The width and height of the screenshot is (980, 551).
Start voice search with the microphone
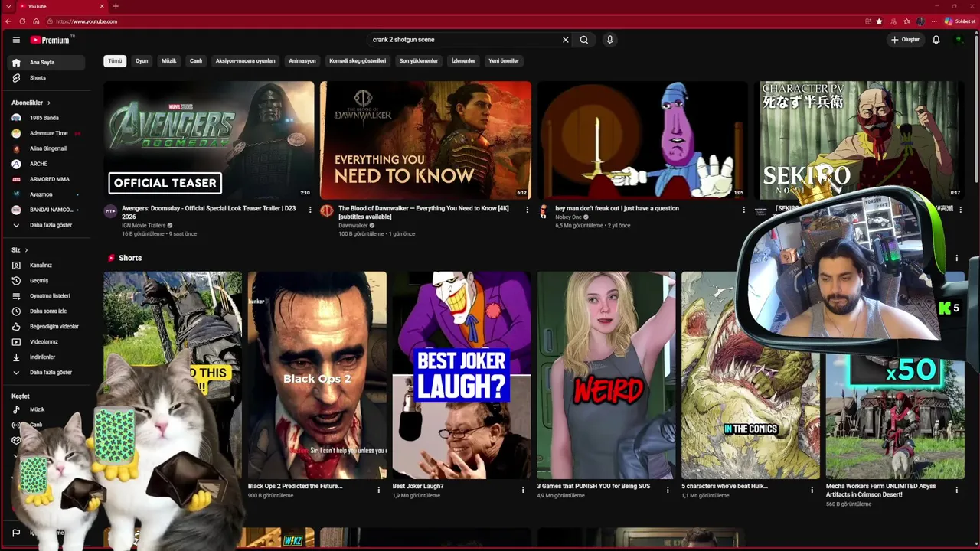coord(609,40)
